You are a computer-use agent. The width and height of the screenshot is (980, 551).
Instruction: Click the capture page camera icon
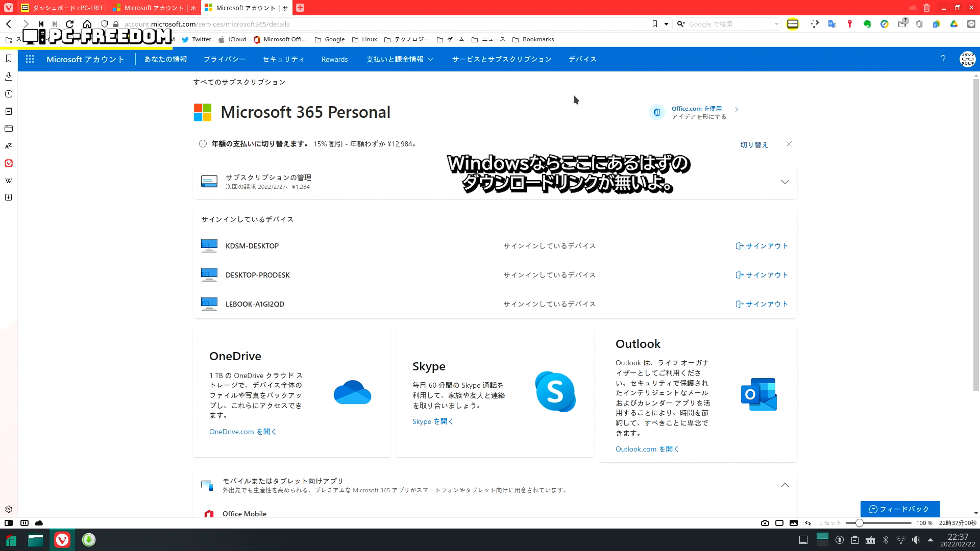(x=765, y=523)
